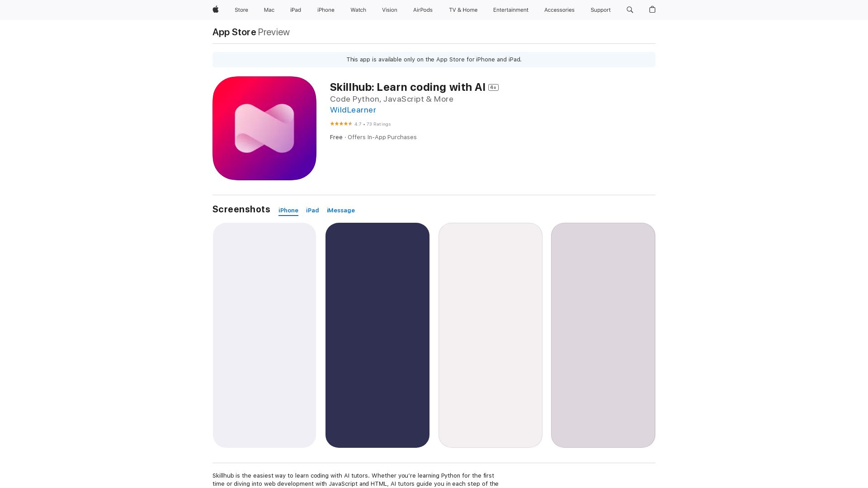
Task: Click the 4+ age rating badge
Action: pos(493,88)
